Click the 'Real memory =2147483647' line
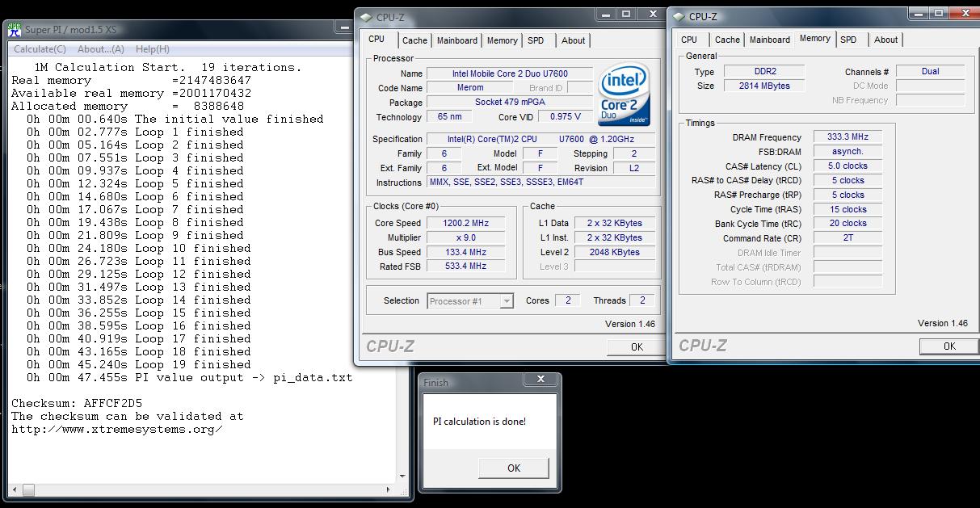The image size is (980, 508). coord(132,81)
